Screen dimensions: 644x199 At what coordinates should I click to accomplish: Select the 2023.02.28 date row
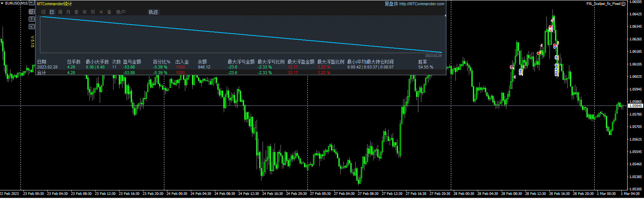point(47,67)
